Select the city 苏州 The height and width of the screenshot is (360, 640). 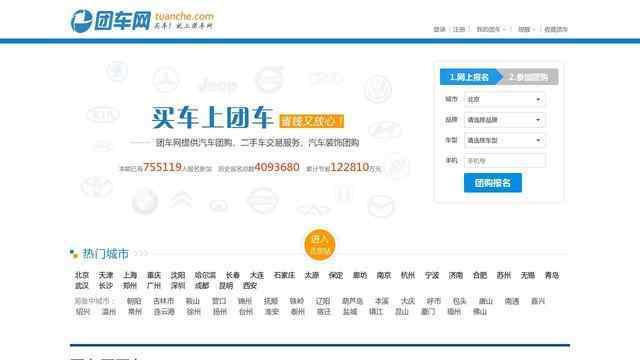pyautogui.click(x=504, y=276)
